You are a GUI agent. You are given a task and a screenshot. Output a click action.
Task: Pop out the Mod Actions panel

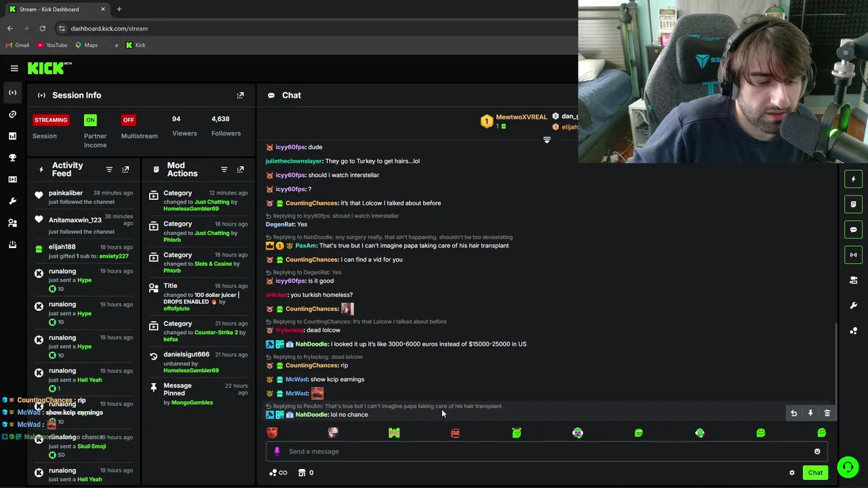[x=240, y=169]
